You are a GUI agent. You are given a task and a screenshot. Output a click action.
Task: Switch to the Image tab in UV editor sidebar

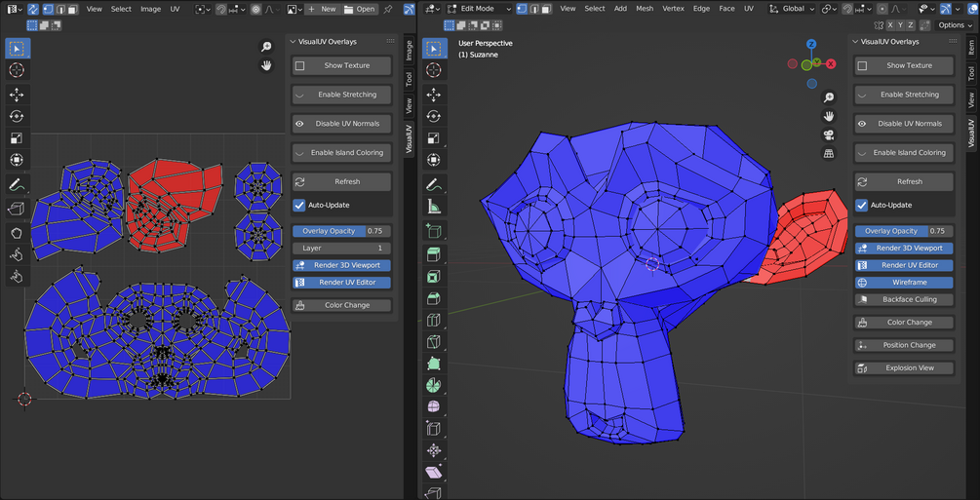(409, 52)
